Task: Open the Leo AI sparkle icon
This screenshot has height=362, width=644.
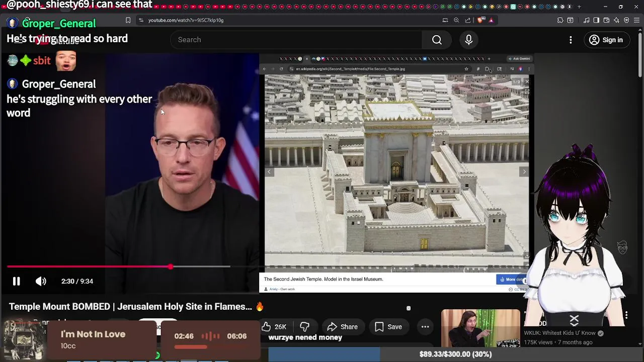Action: click(x=616, y=20)
